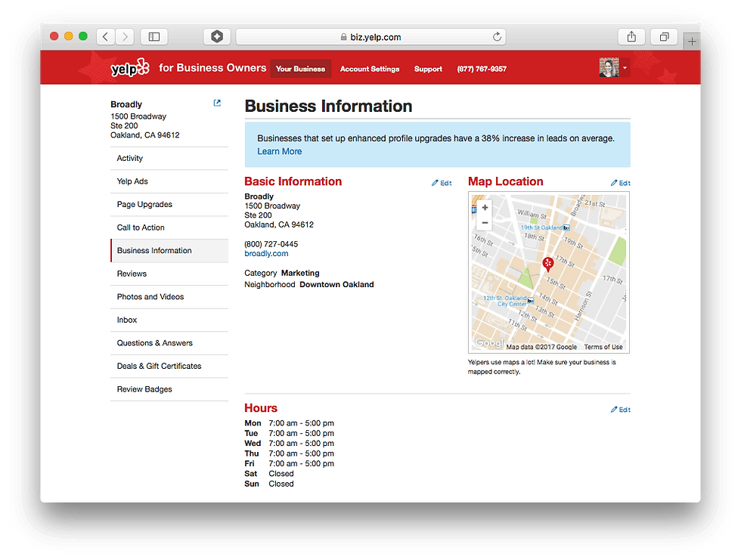741x560 pixels.
Task: Go forward using Safari's forward arrow
Action: [x=125, y=37]
